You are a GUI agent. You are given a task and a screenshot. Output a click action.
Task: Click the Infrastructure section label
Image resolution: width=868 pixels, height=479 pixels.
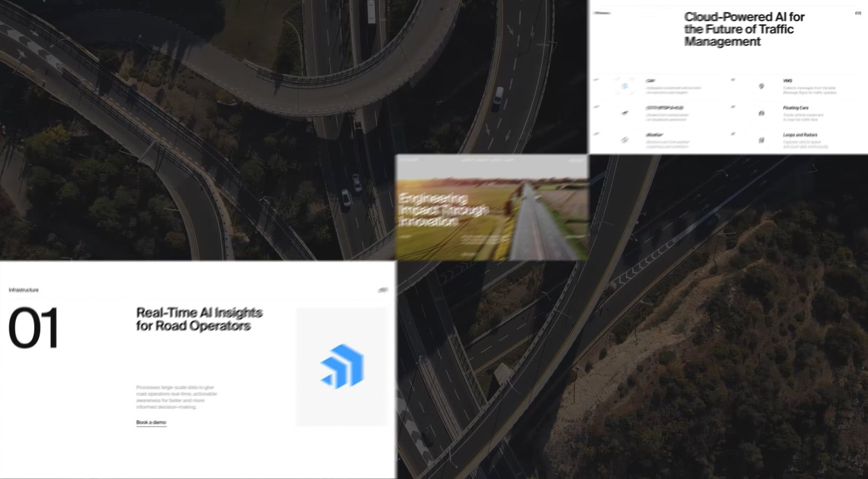[23, 290]
